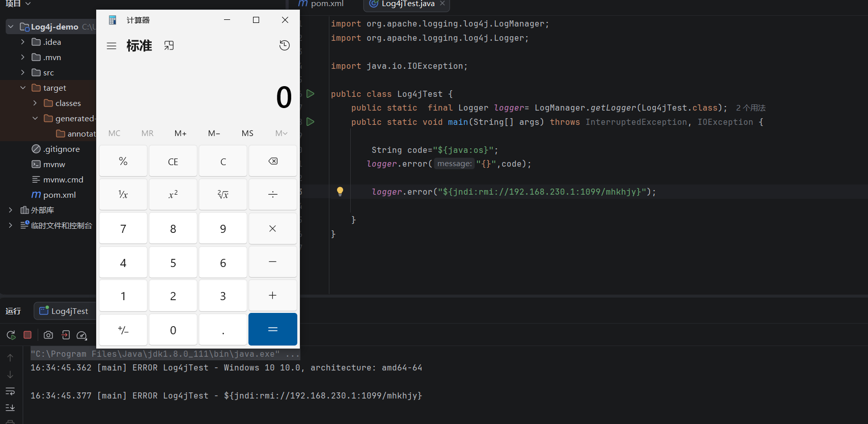Click run gutter icon beside class Log4jTest
Viewport: 868px width, 424px height.
[x=310, y=94]
